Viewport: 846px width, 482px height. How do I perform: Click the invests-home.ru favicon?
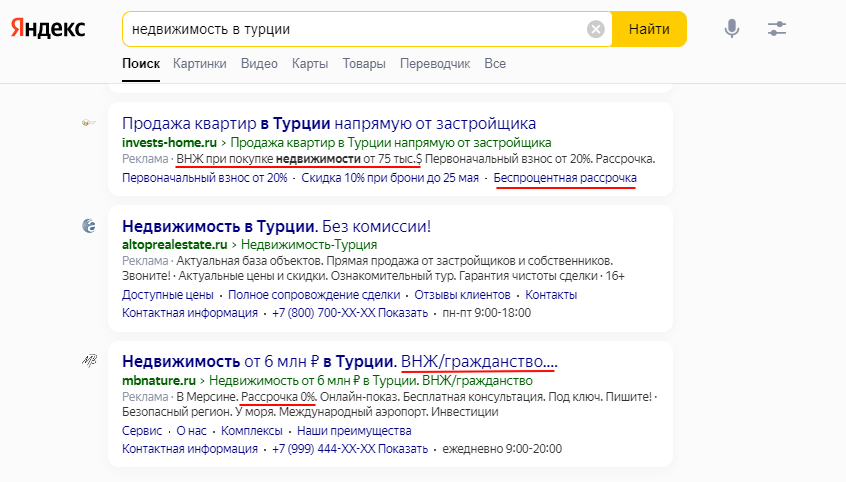click(88, 123)
